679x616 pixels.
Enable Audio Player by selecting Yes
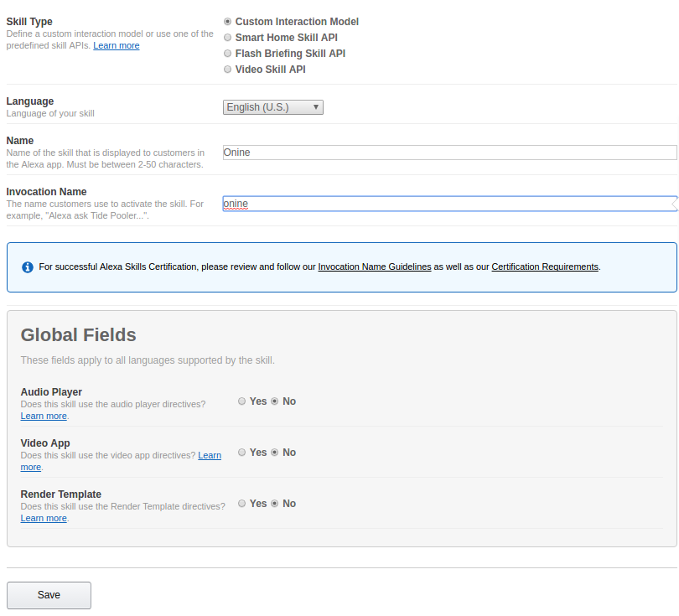coord(242,401)
